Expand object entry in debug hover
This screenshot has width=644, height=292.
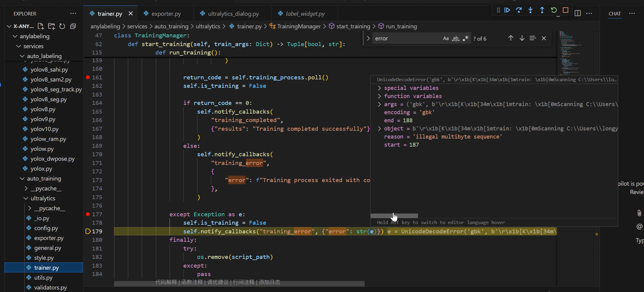click(x=379, y=129)
